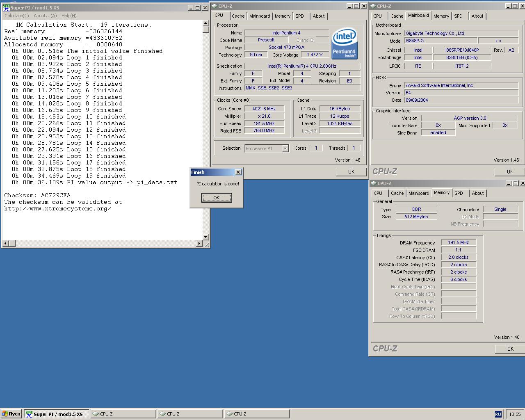This screenshot has width=525, height=420.
Task: Click the Manufacturer field Gigabyte Technology
Action: pos(461,33)
